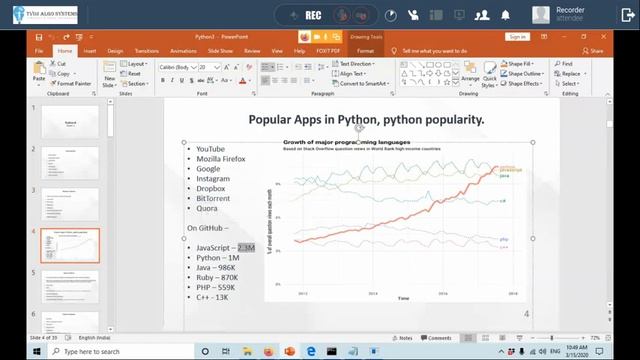Select the star shape in gallery
Viewport: 640px width, 360px height.
447,82
